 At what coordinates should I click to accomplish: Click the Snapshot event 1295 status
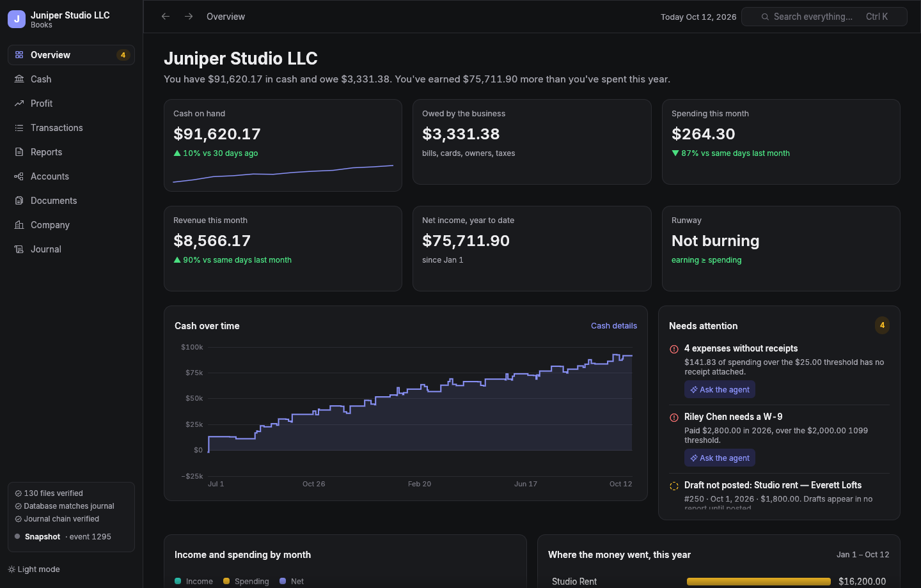pyautogui.click(x=63, y=537)
